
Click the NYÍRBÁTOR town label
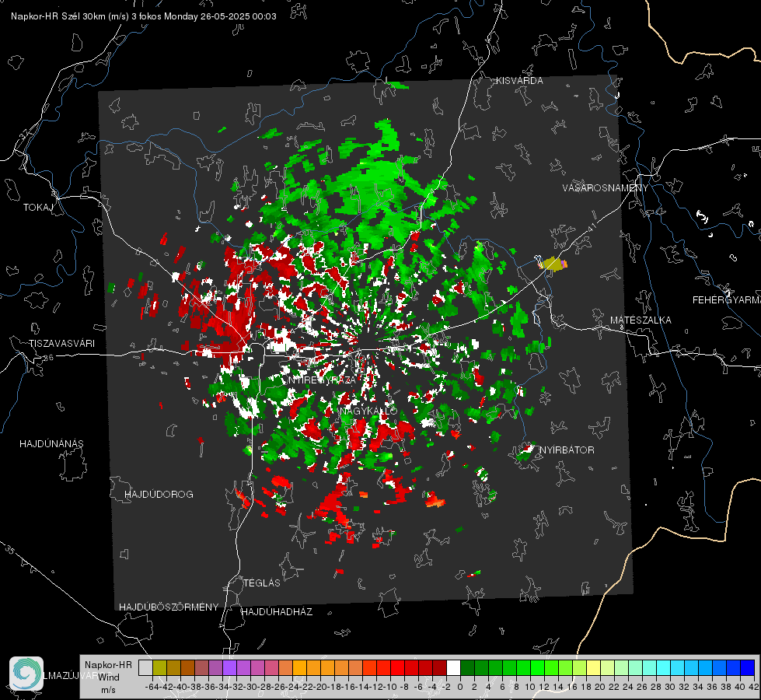point(567,450)
